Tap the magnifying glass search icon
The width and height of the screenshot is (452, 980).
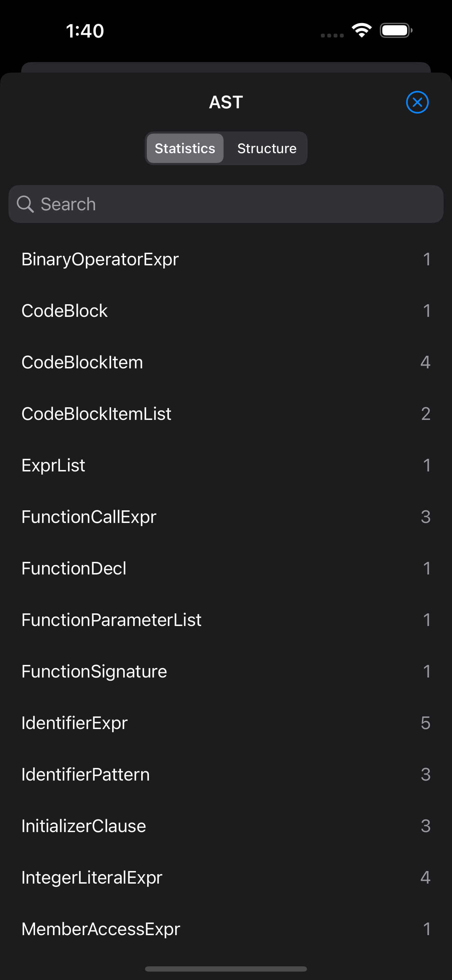26,204
